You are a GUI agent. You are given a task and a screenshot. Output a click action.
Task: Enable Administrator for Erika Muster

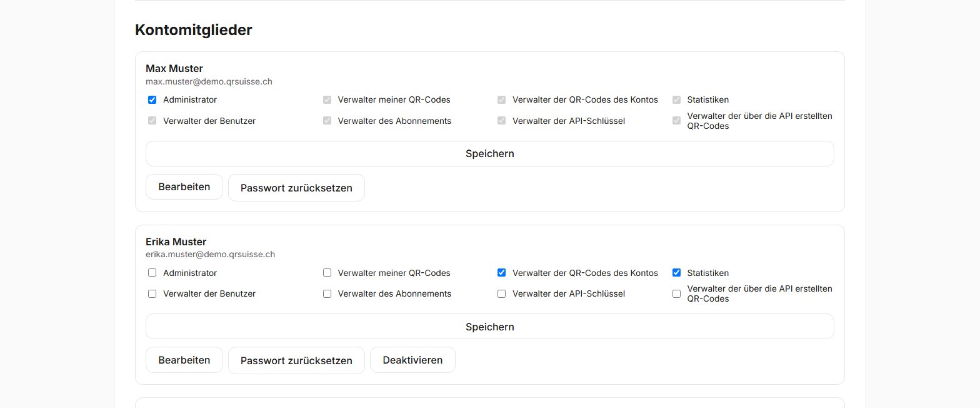point(152,273)
